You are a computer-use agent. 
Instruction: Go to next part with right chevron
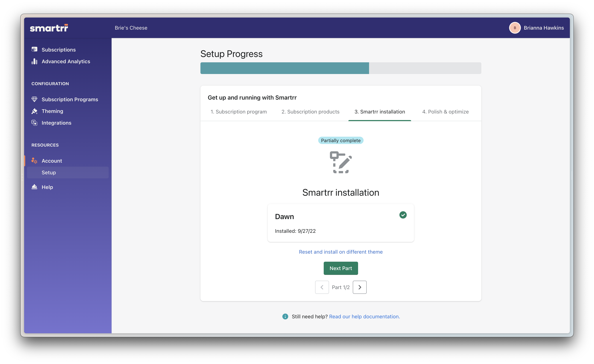tap(359, 287)
